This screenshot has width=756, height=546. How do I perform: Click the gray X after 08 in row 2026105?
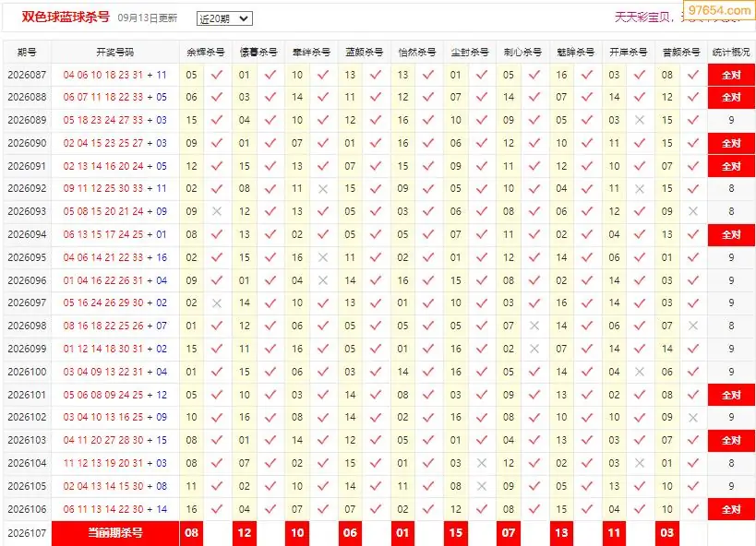click(481, 486)
